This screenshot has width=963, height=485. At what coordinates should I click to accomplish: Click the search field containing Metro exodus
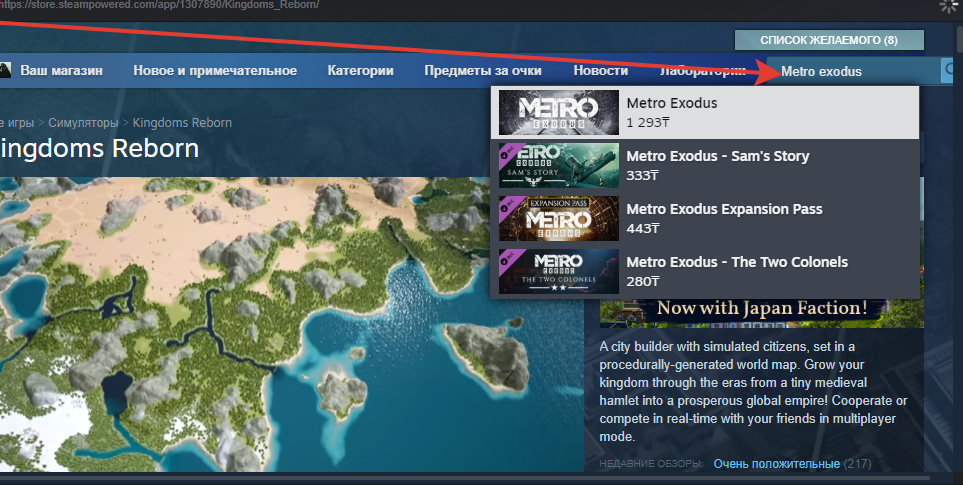coord(854,71)
